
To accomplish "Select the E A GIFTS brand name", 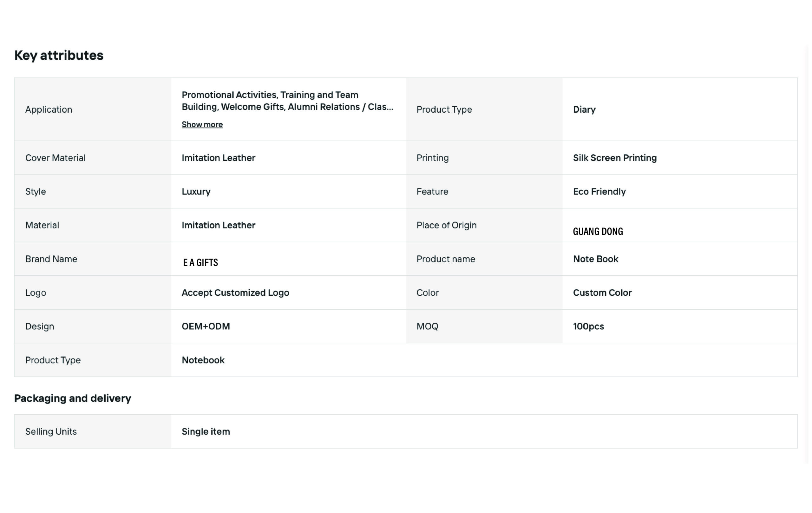I will click(x=200, y=262).
